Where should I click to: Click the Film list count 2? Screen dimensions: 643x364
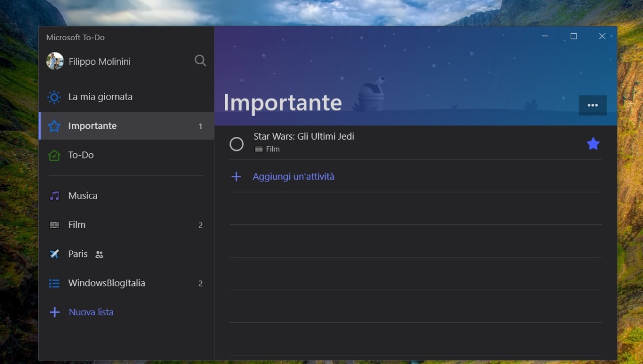coord(200,225)
